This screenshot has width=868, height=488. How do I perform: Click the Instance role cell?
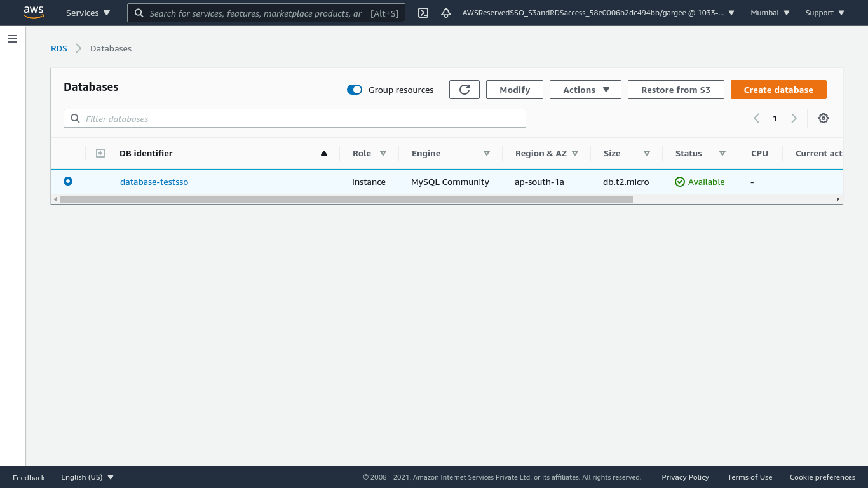tap(369, 182)
